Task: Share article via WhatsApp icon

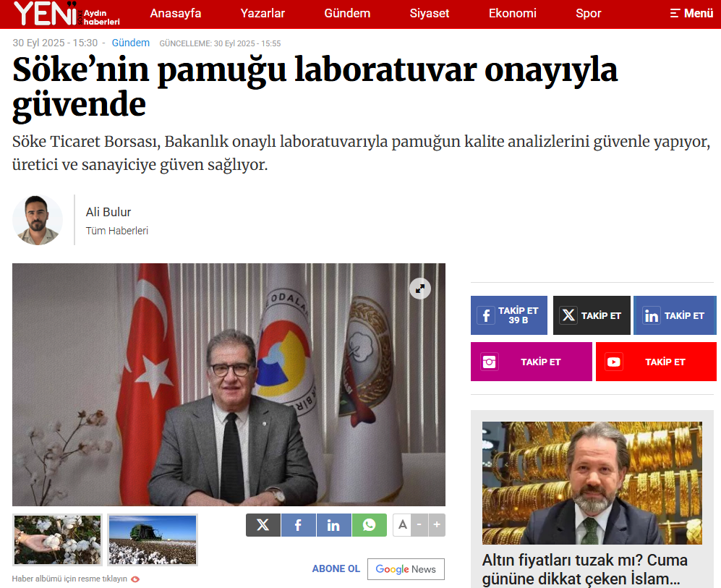Action: 370,525
